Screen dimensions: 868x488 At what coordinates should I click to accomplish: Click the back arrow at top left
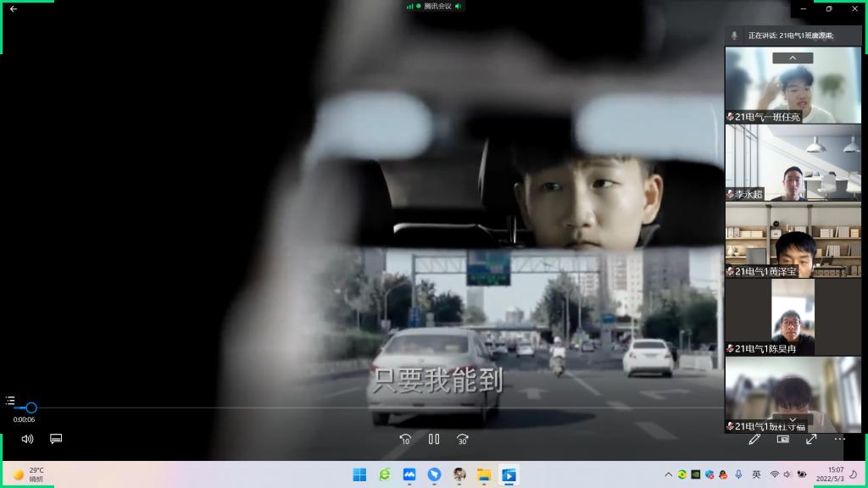click(x=13, y=8)
